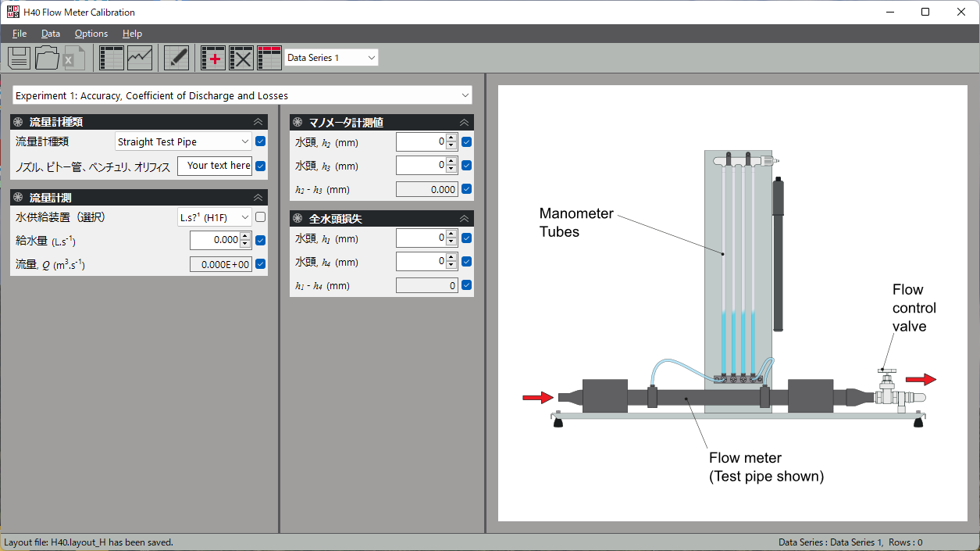Screen dimensions: 980x551
Task: Decrease h4 value with down arrow
Action: [x=451, y=266]
